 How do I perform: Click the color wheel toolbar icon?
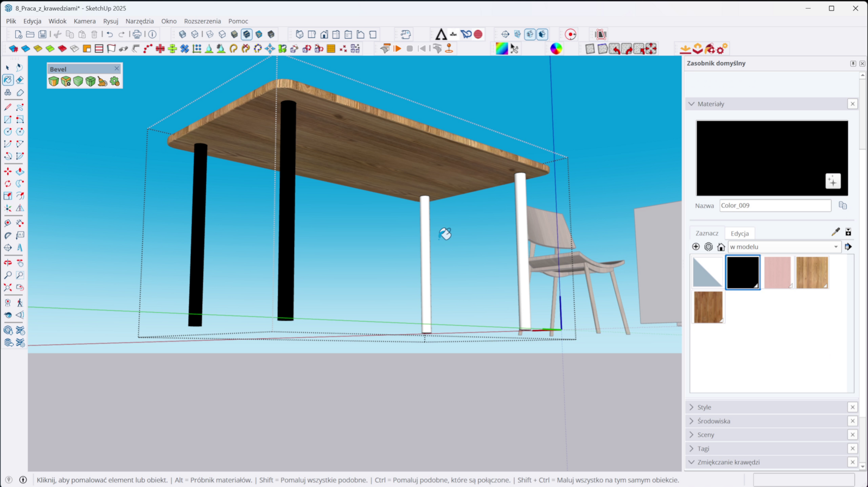(x=556, y=48)
